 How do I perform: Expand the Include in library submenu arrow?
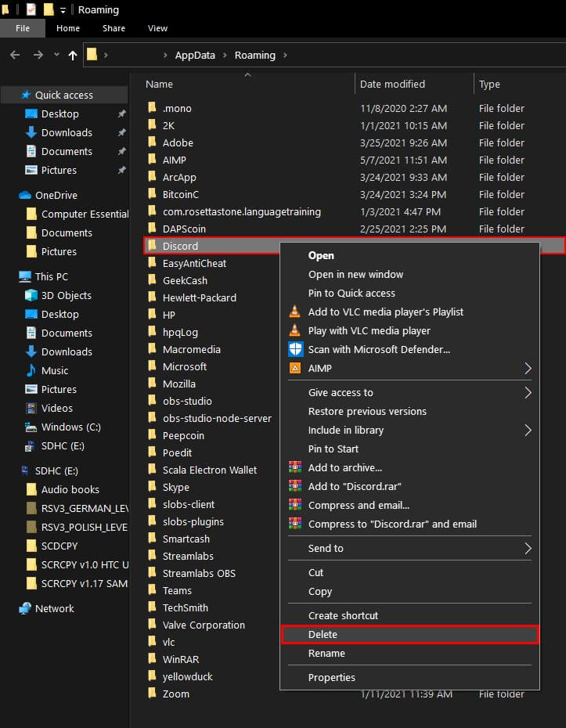[x=528, y=430]
